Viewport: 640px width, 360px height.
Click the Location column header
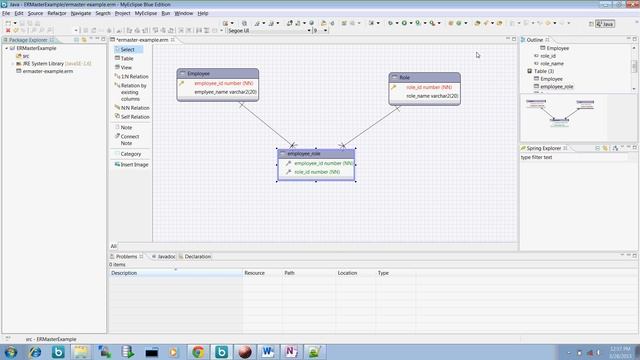pyautogui.click(x=355, y=273)
